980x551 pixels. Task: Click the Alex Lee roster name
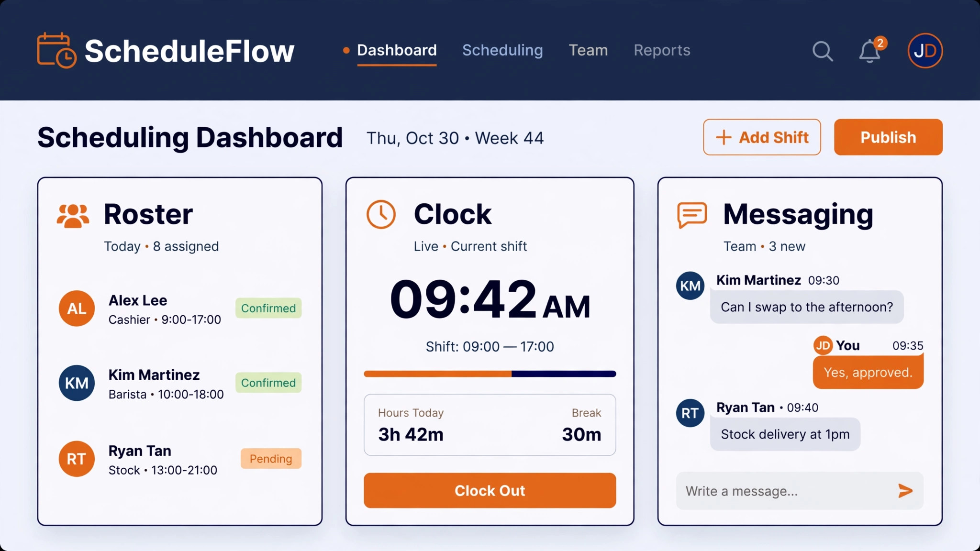tap(138, 300)
